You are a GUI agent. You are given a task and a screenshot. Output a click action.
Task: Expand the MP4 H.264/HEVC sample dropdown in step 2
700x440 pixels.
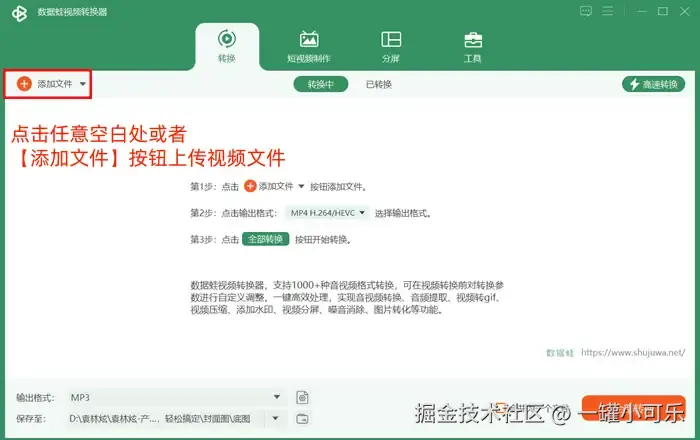tap(327, 213)
